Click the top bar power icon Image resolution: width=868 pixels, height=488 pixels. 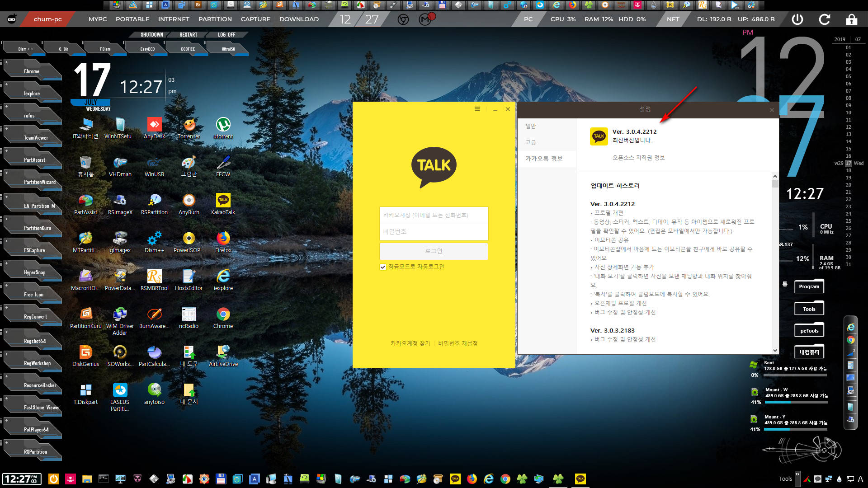(x=797, y=19)
